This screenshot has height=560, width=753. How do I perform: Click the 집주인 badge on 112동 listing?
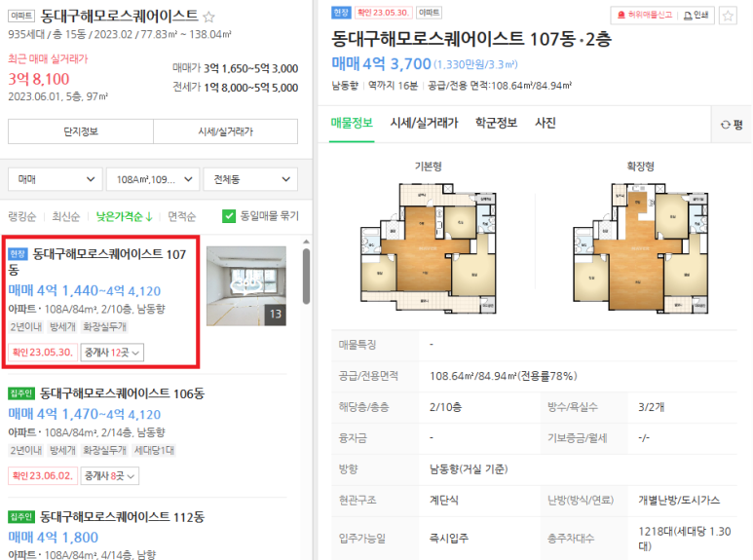click(x=21, y=517)
